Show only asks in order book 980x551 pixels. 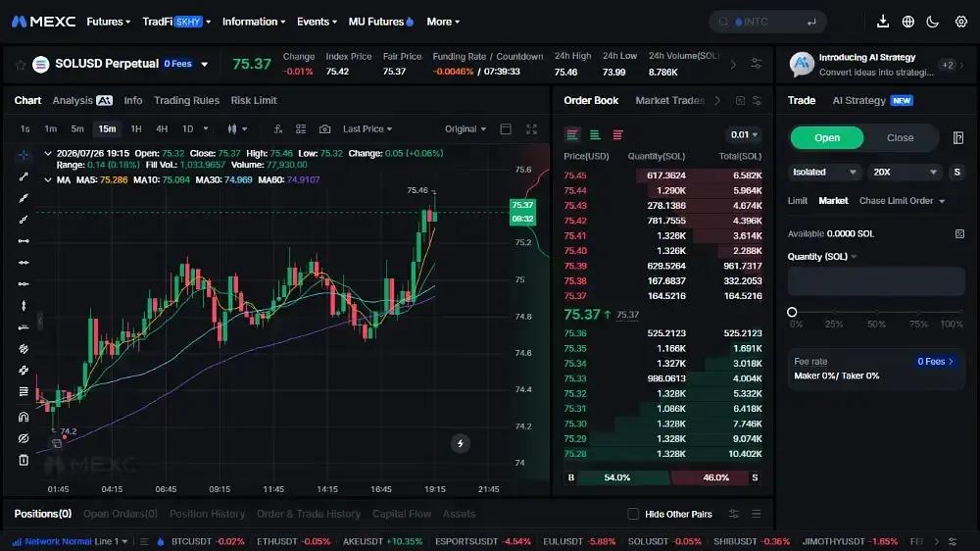[617, 134]
